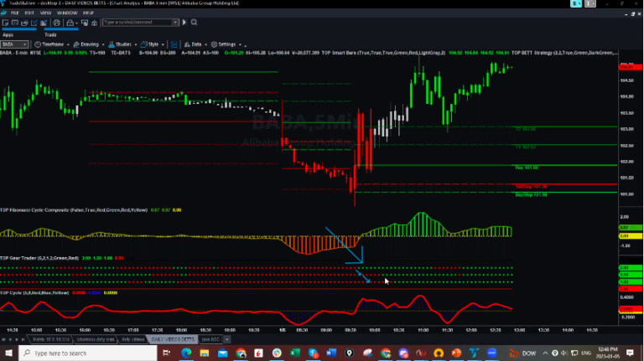Open the Style toolbar menu

(x=153, y=44)
